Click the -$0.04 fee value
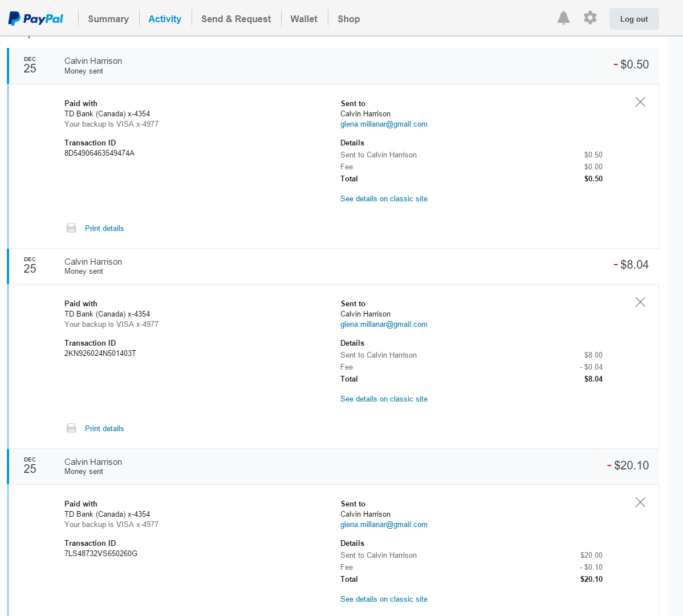The height and width of the screenshot is (616, 683). coord(591,367)
